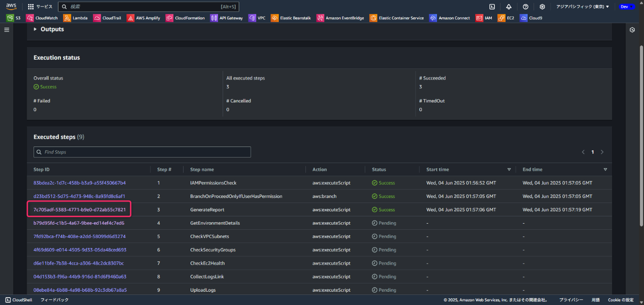The image size is (644, 305).
Task: Click the Step name column header
Action: [x=202, y=169]
